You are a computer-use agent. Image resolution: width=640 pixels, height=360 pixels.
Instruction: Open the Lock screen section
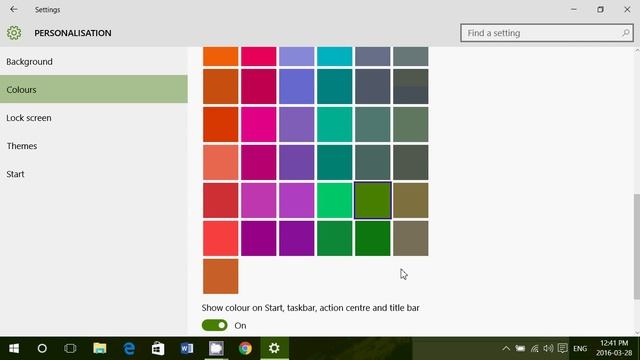(x=94, y=118)
